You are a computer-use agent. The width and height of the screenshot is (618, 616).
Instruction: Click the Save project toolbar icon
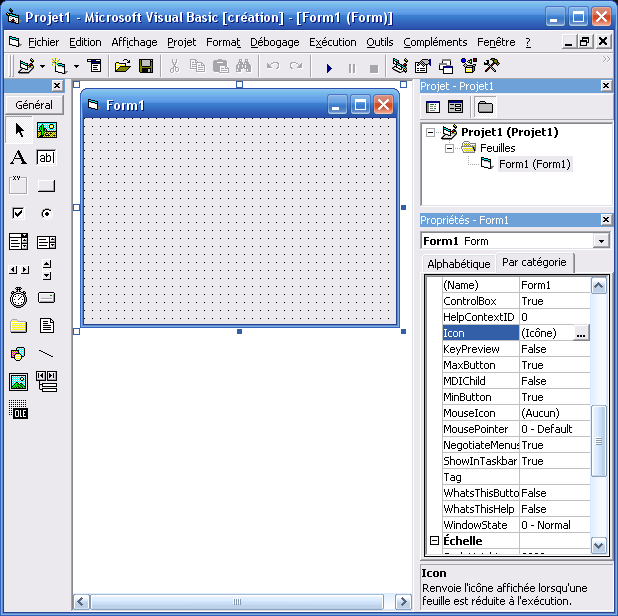(x=146, y=67)
